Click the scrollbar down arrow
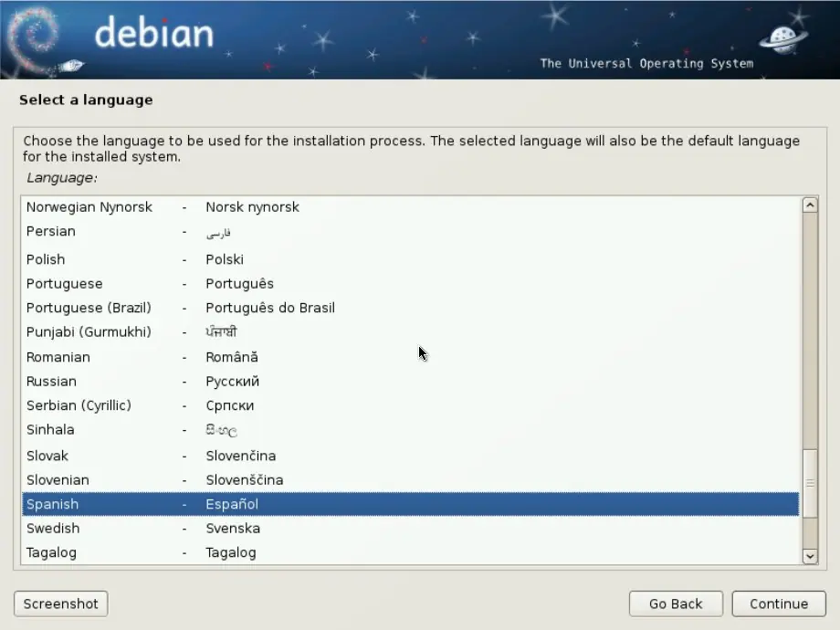The height and width of the screenshot is (630, 840). click(x=810, y=556)
